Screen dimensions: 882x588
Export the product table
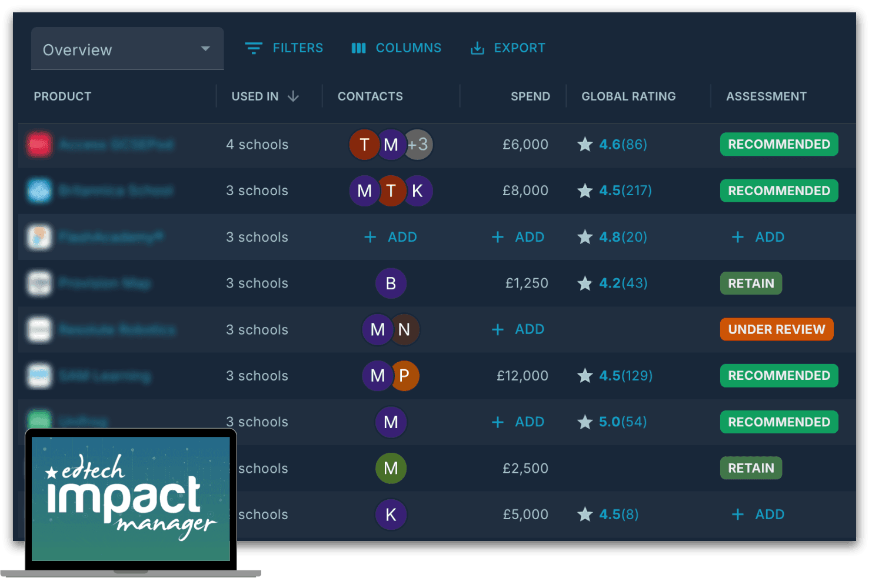(x=508, y=48)
